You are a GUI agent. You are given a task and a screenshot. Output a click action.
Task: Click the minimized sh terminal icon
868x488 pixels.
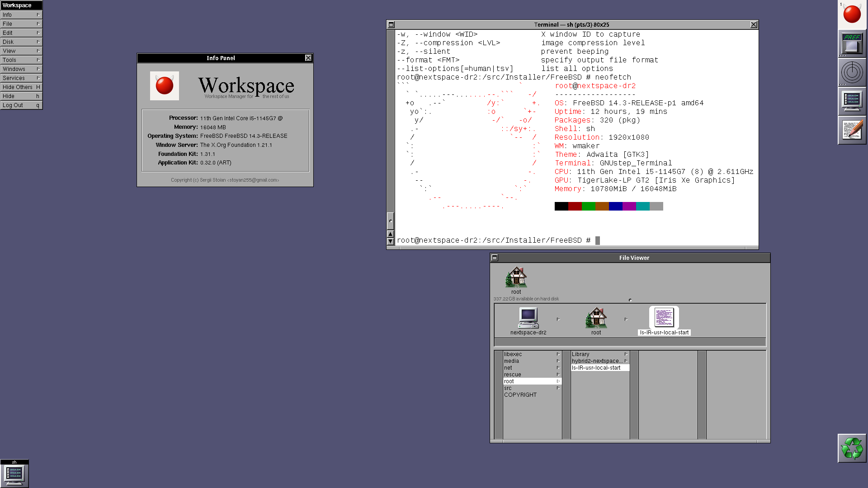(14, 474)
